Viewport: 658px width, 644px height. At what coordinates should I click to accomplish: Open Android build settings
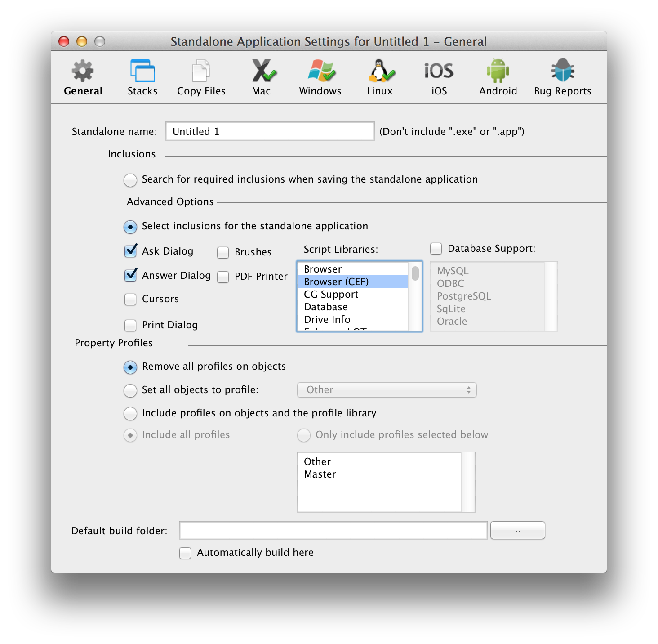(498, 78)
